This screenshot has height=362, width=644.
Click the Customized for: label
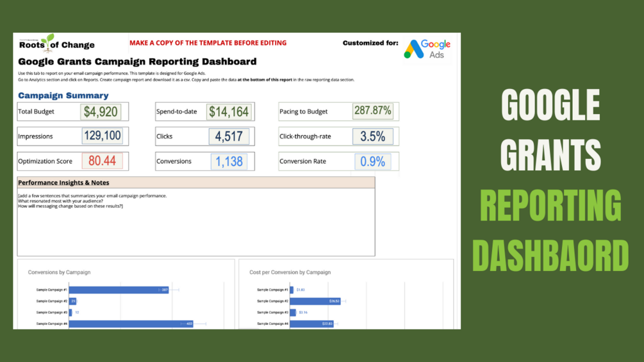coord(370,43)
